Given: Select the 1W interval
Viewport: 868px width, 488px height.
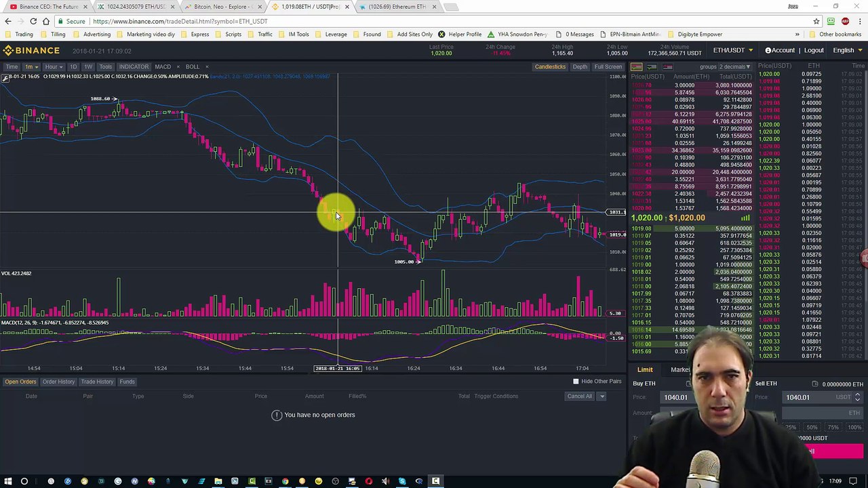Looking at the screenshot, I should click(88, 66).
